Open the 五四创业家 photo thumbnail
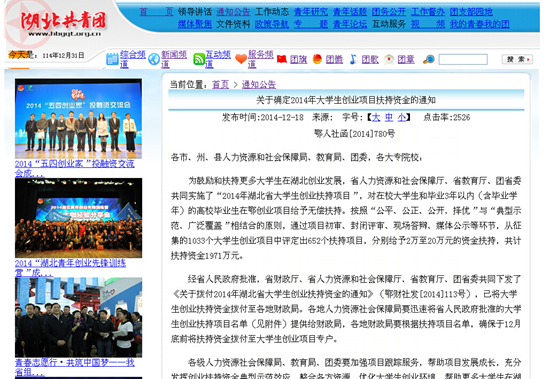This screenshot has height=379, width=550. coord(79,119)
